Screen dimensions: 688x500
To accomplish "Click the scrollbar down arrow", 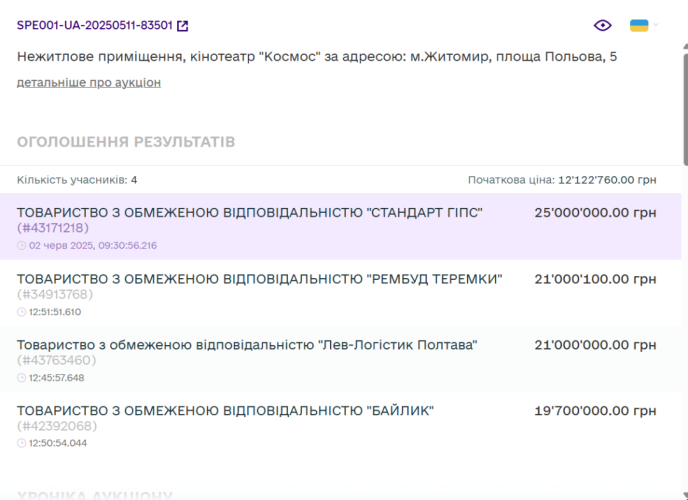I will [x=685, y=496].
